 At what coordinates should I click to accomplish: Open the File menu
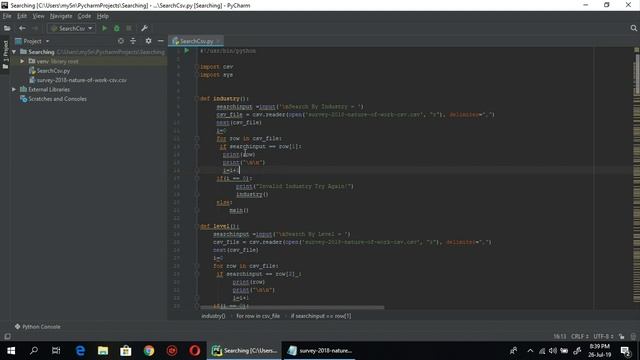(x=7, y=16)
